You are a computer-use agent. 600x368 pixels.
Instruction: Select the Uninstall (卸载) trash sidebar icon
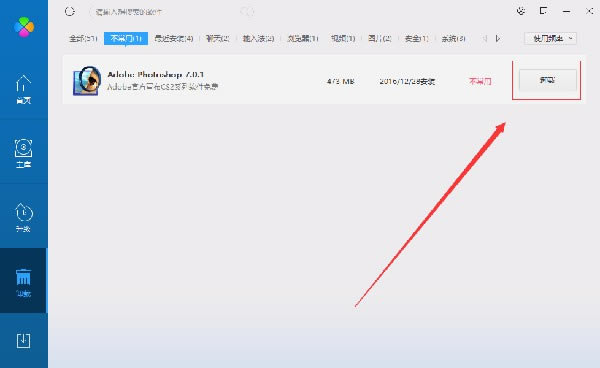pyautogui.click(x=23, y=283)
